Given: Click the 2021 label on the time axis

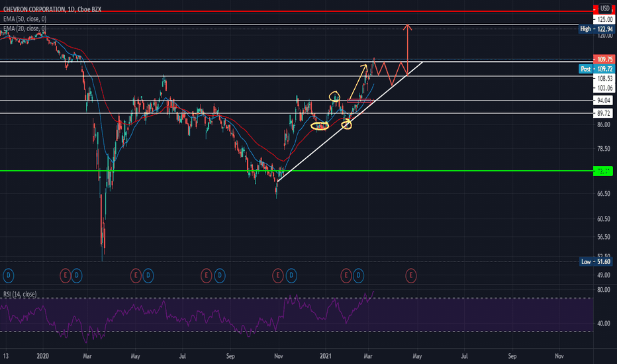Looking at the screenshot, I should pos(326,356).
